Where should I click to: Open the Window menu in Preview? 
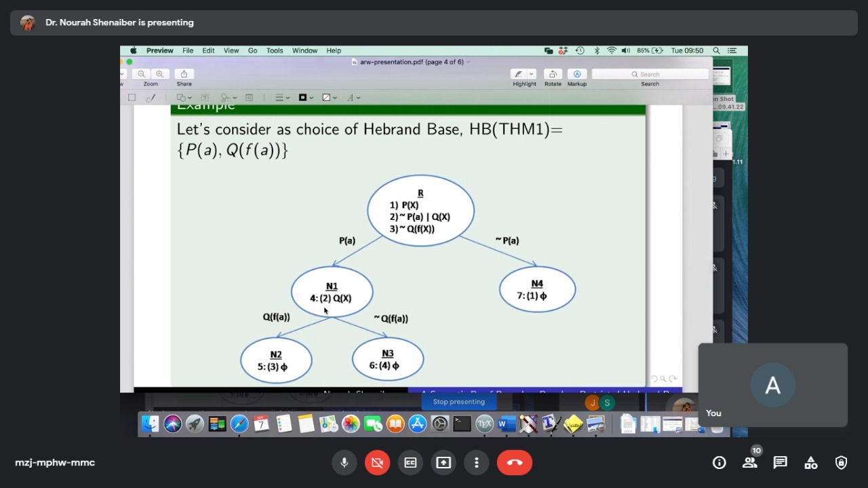click(305, 50)
